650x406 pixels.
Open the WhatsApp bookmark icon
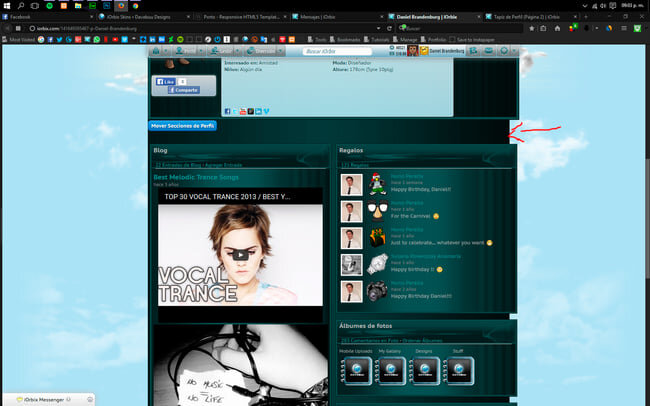[97, 39]
